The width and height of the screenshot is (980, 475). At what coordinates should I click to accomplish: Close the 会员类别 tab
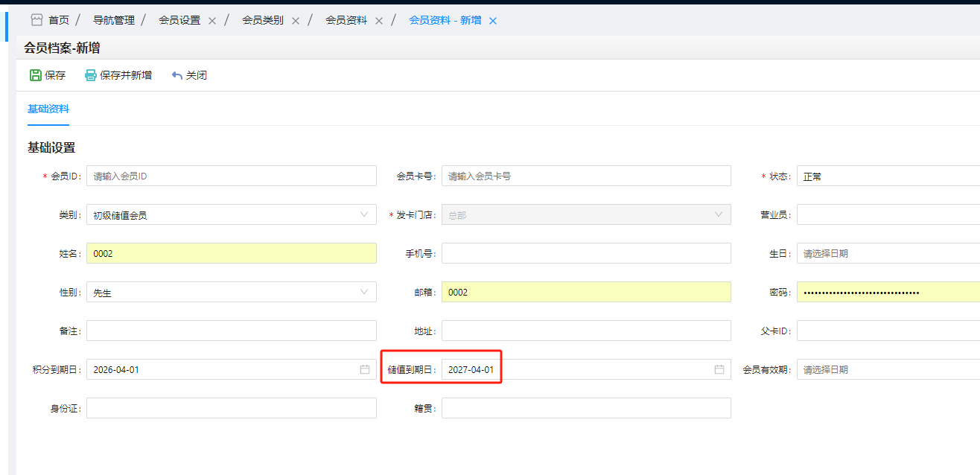pos(296,21)
